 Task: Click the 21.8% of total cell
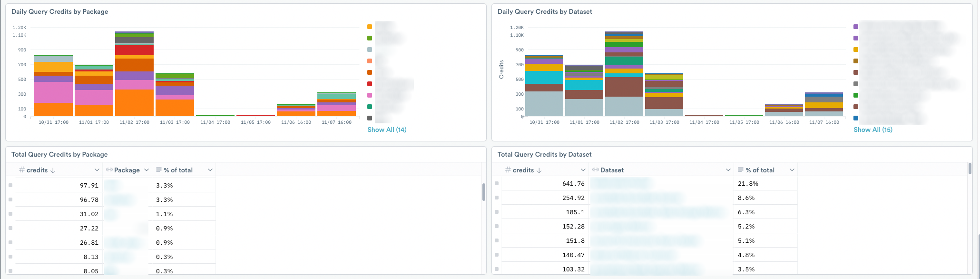765,183
